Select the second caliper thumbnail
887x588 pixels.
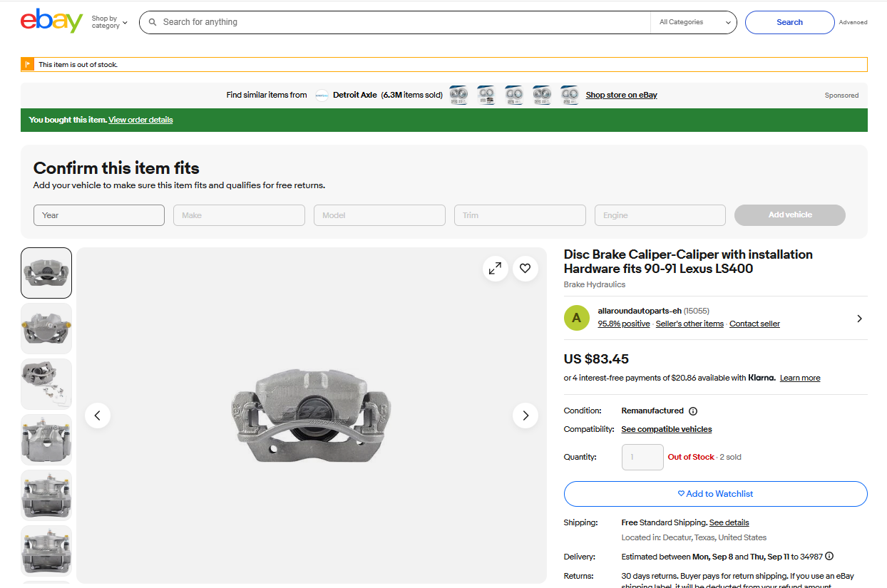click(x=46, y=329)
